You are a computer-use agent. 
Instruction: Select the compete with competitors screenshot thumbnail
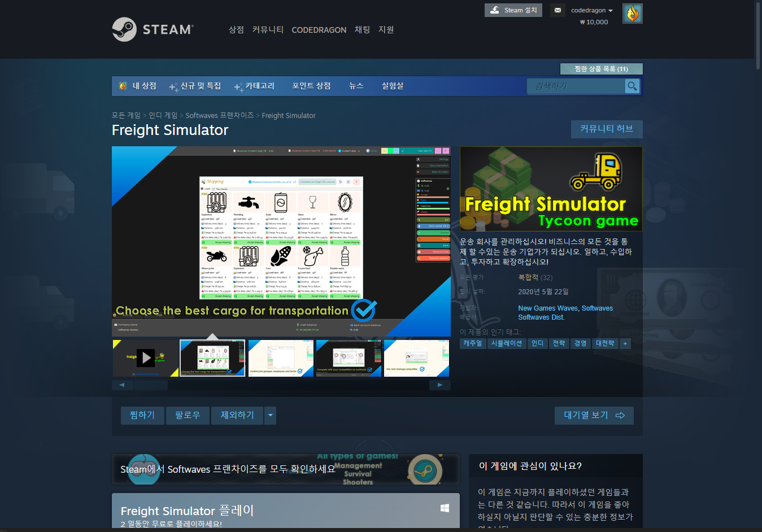(x=349, y=357)
